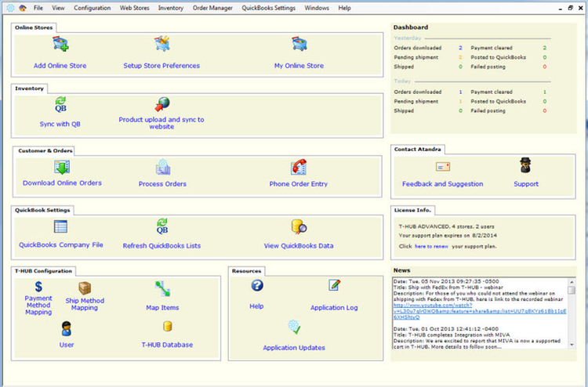Click the Sync with QB link text
The width and height of the screenshot is (588, 387).
(60, 124)
